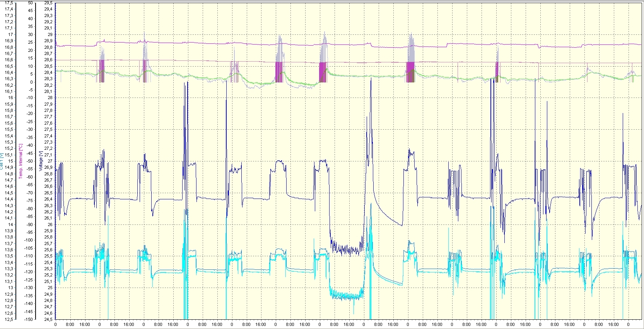The height and width of the screenshot is (329, 644).
Task: Select the 17,1 tick label
Action: click(9, 28)
